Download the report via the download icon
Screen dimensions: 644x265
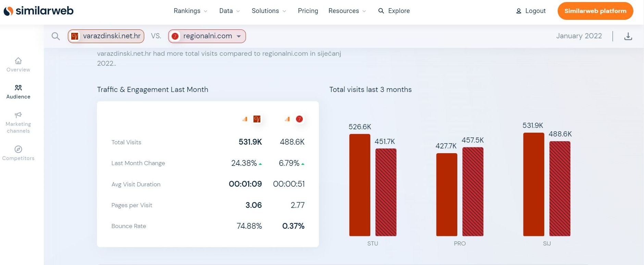pos(628,36)
